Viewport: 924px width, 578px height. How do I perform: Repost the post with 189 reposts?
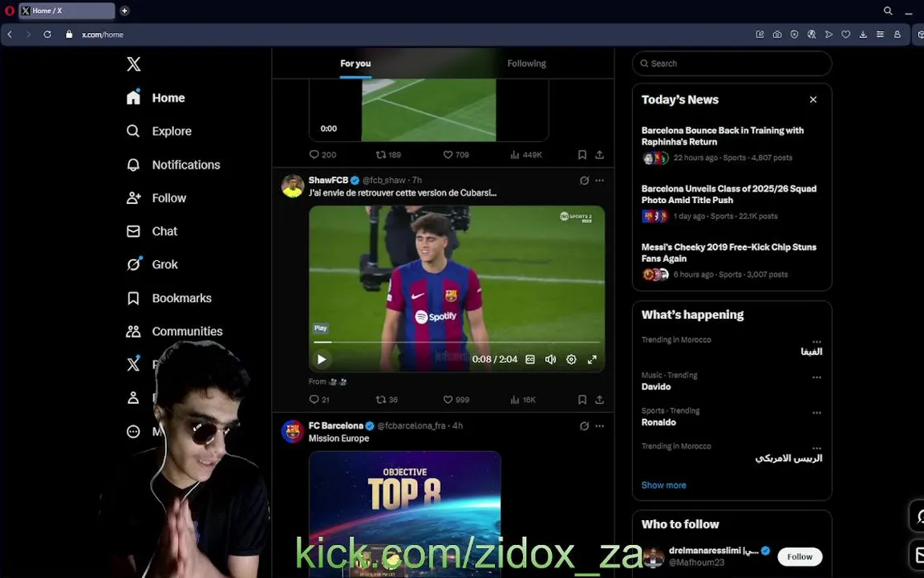tap(388, 154)
